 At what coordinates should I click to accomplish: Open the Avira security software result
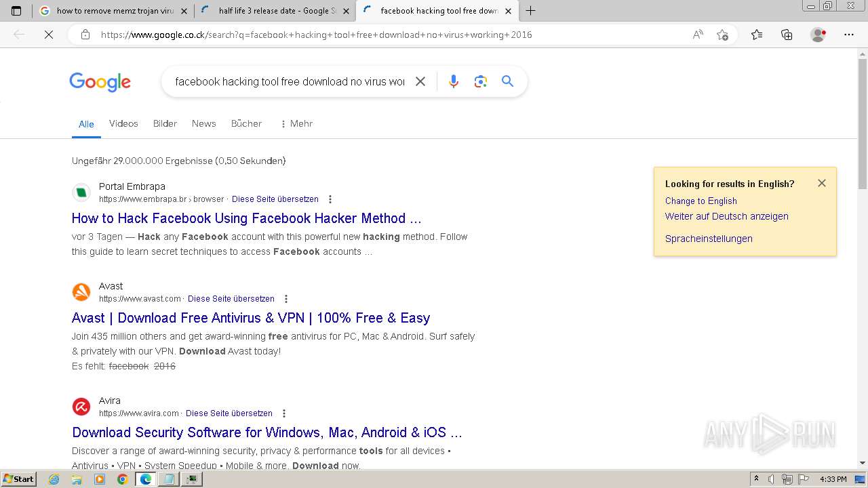(267, 432)
